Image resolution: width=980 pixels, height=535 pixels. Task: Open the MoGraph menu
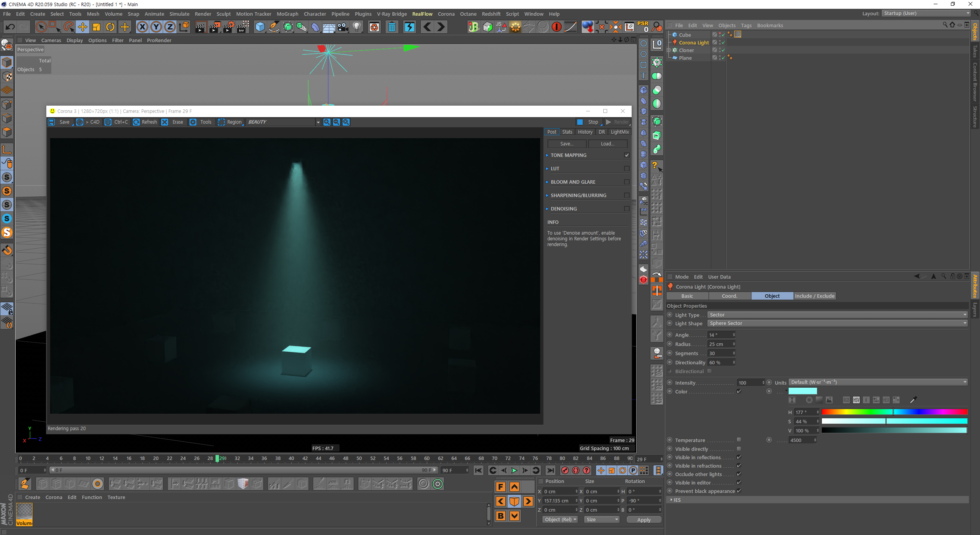point(287,14)
